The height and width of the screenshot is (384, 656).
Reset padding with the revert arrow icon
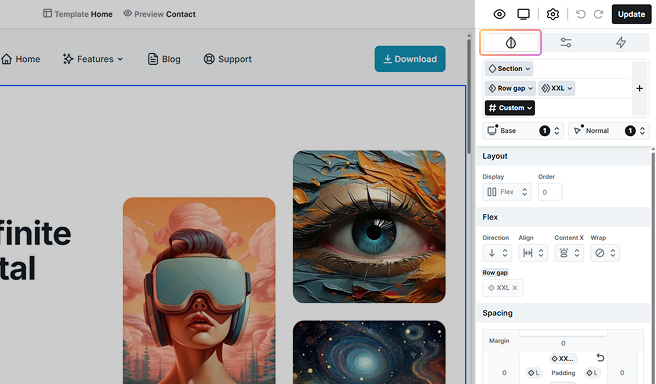600,358
